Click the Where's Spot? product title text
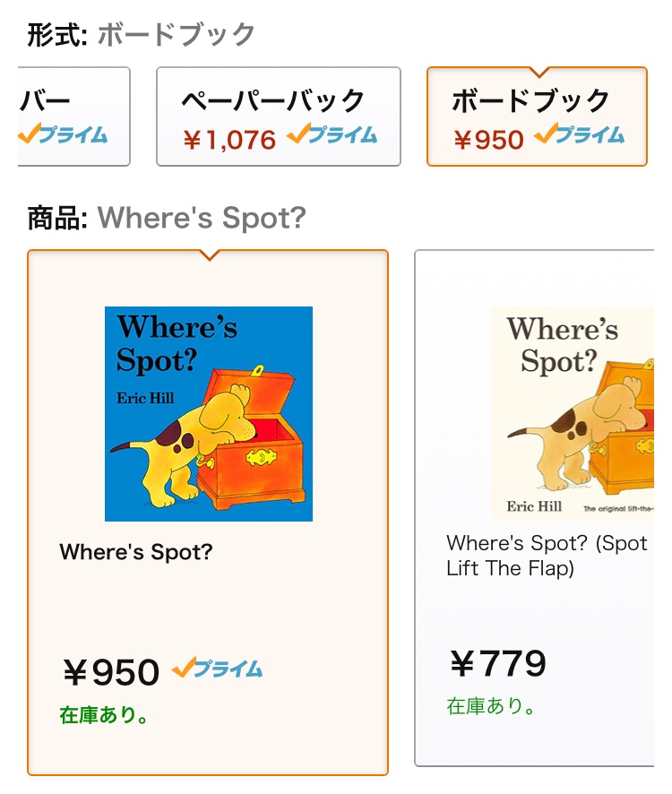 point(136,551)
